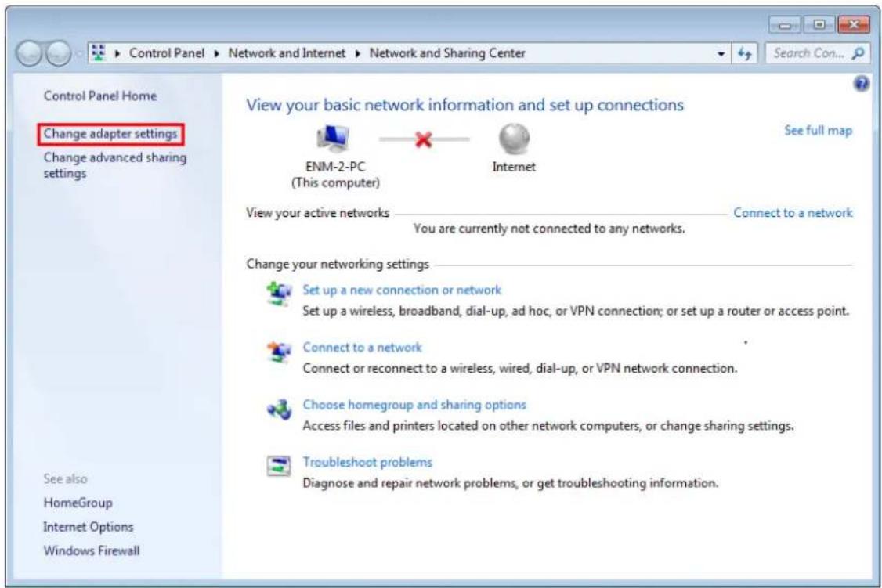The image size is (882, 588).
Task: Open Control Panel Home link
Action: point(100,96)
